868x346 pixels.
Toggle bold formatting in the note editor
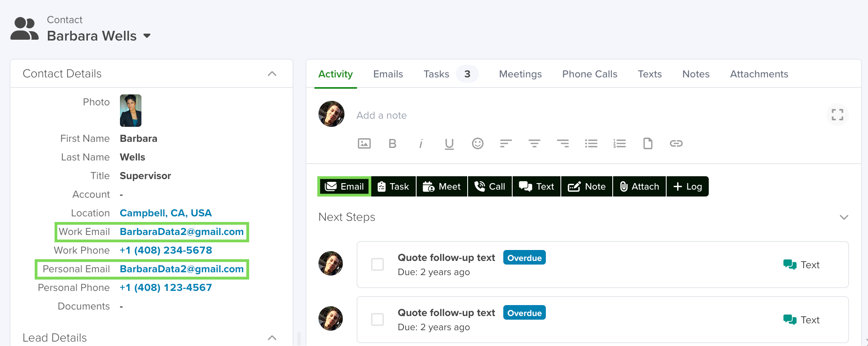tap(392, 143)
